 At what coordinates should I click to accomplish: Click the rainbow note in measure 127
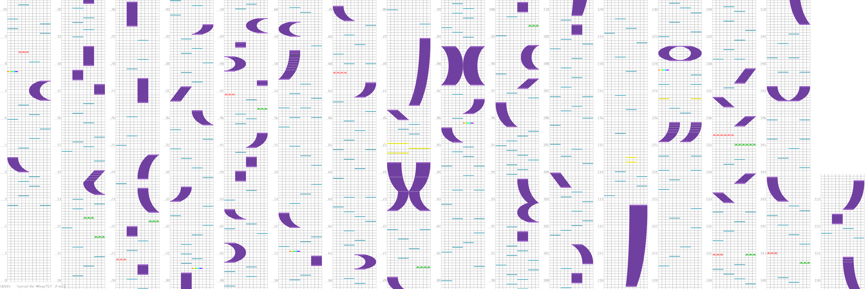click(x=664, y=70)
